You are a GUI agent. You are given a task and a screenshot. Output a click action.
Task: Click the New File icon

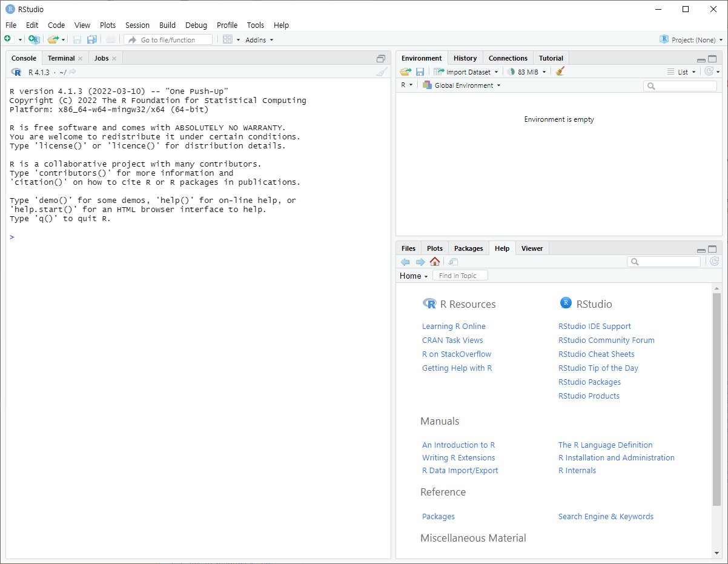pyautogui.click(x=8, y=39)
